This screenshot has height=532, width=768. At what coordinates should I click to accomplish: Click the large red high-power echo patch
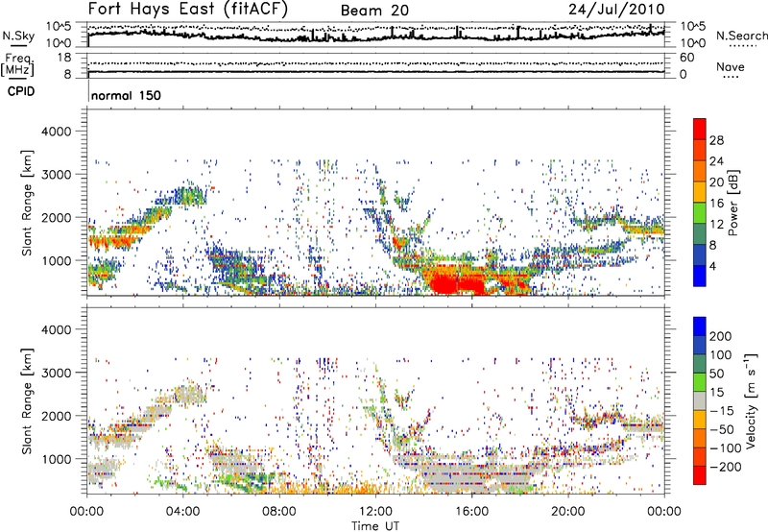[x=457, y=284]
